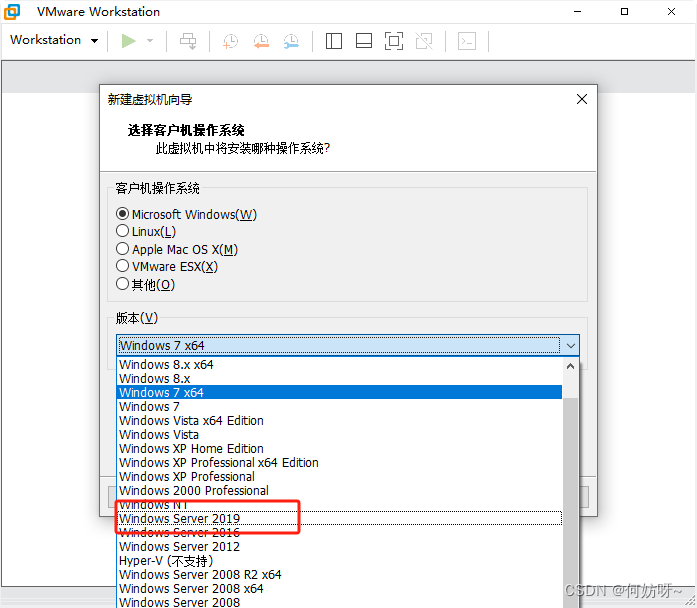The height and width of the screenshot is (608, 697).
Task: Click the green Power On play icon
Action: point(128,41)
